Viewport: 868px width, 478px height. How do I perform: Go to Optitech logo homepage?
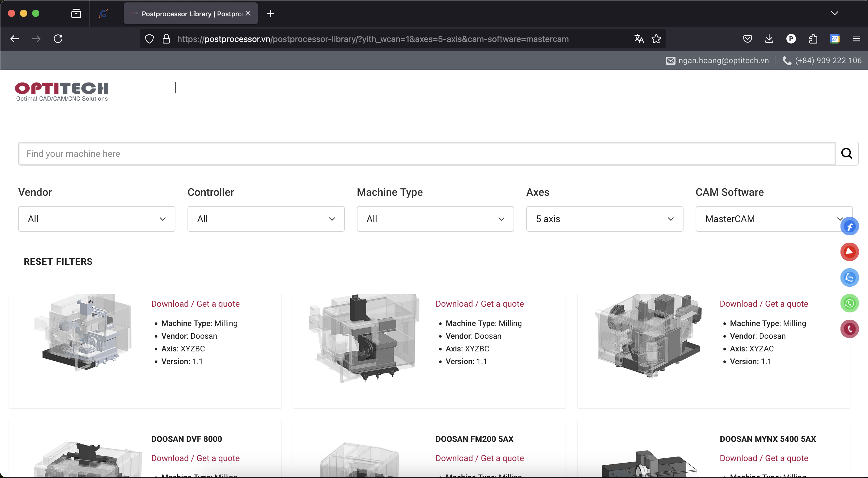[x=62, y=91]
